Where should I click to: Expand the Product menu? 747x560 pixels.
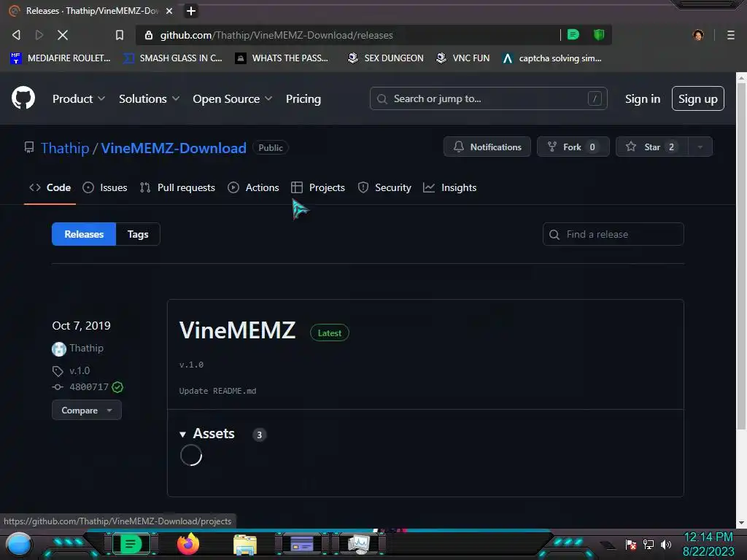pos(79,98)
